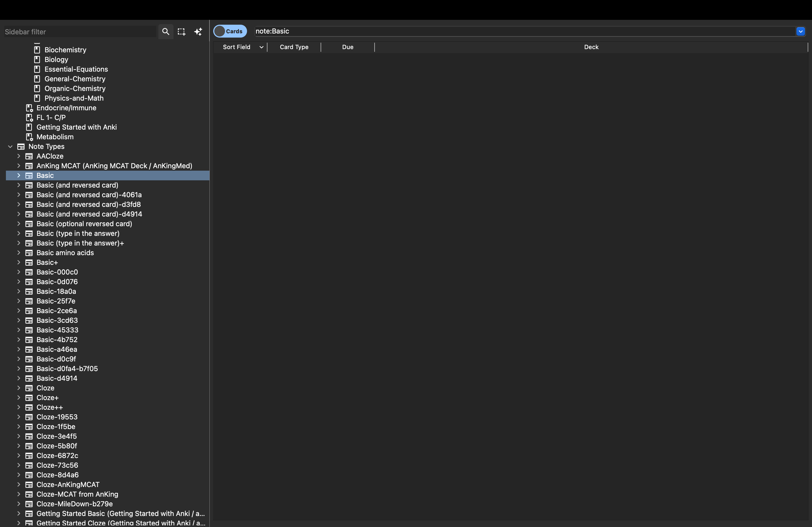Collapse the Note Types section
Screen dimensions: 812x527
10,147
